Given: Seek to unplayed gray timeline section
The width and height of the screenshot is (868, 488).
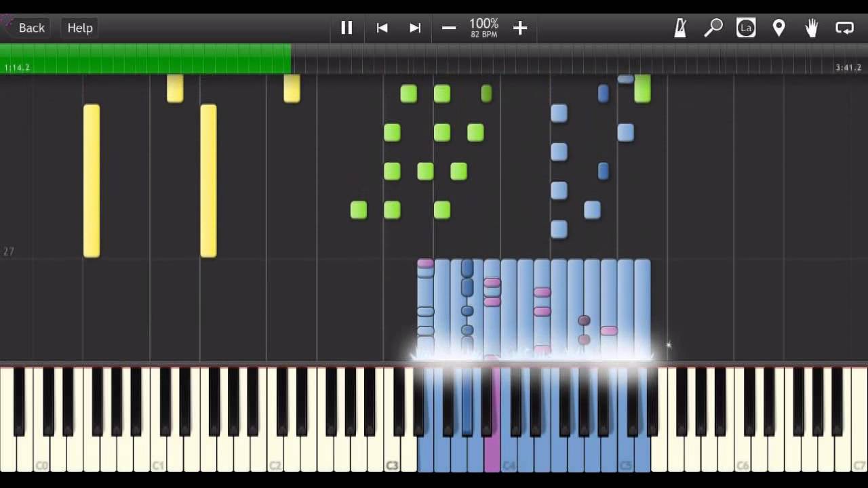Looking at the screenshot, I should point(580,58).
